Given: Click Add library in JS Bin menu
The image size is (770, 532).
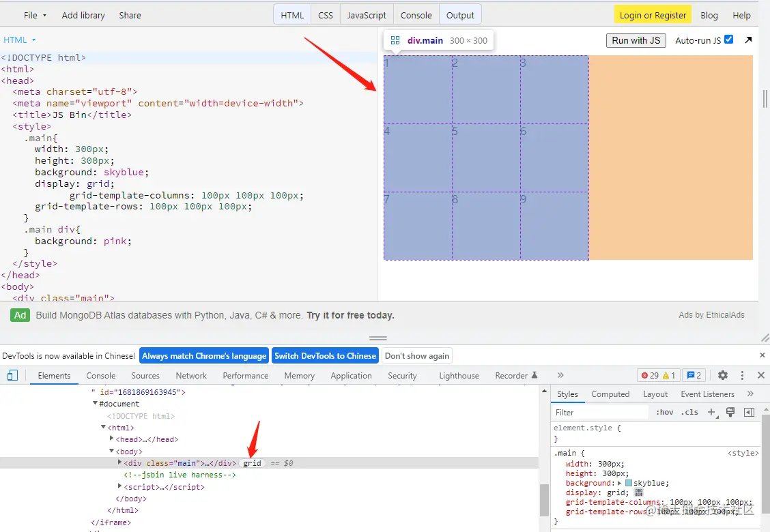Looking at the screenshot, I should point(83,15).
